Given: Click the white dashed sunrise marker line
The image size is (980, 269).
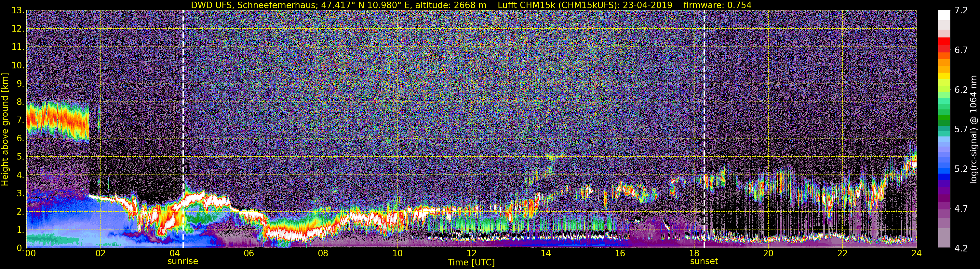Looking at the screenshot, I should point(183,129).
